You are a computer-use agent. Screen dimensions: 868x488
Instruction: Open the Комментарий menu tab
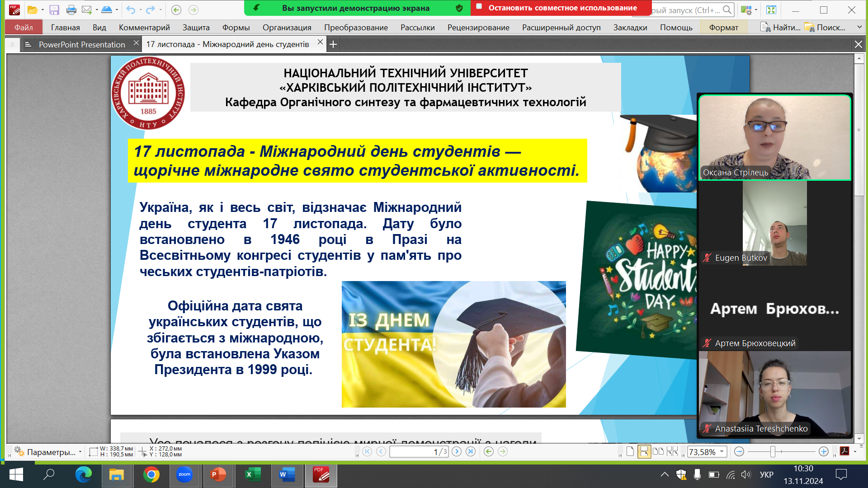pos(144,28)
